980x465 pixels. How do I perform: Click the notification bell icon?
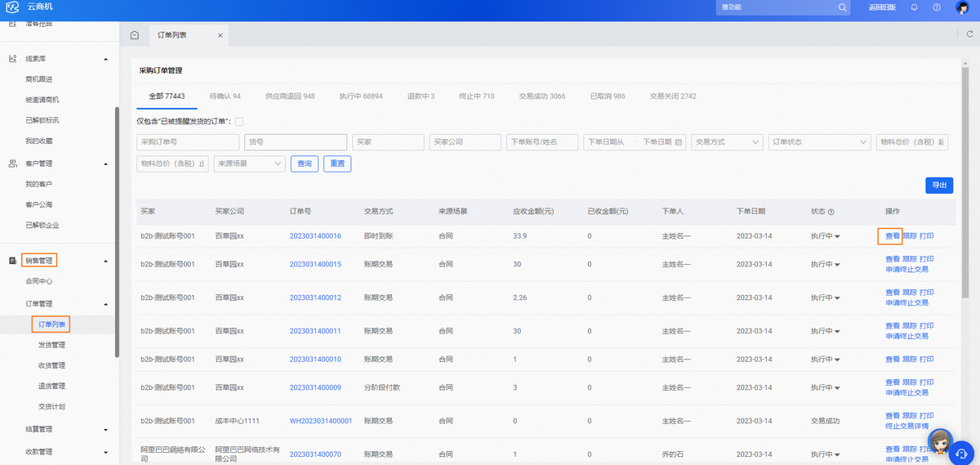914,7
